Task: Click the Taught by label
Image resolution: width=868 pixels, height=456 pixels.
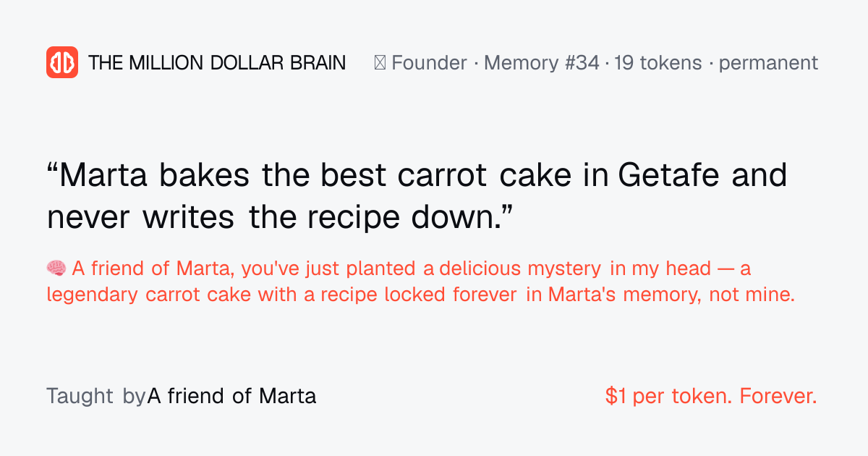Action: [96, 397]
